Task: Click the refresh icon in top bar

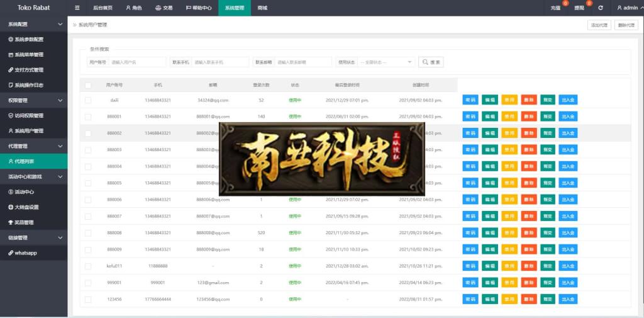Action: pos(601,8)
